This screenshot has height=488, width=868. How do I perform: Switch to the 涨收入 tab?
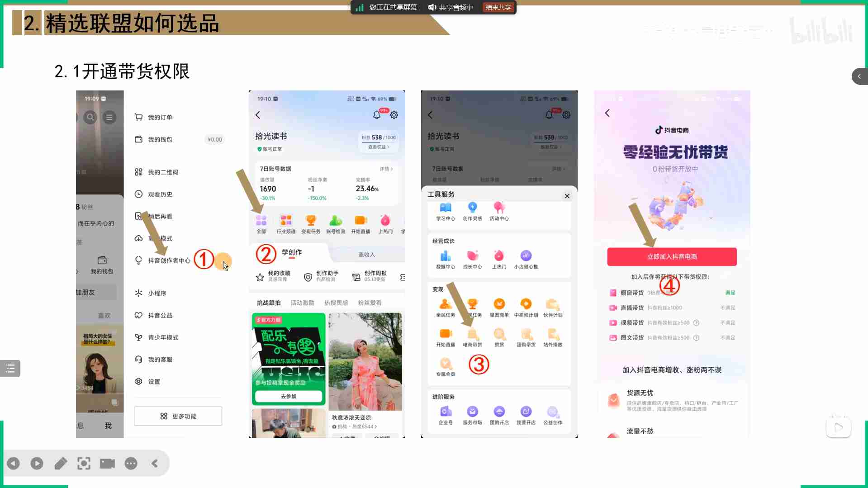(366, 255)
